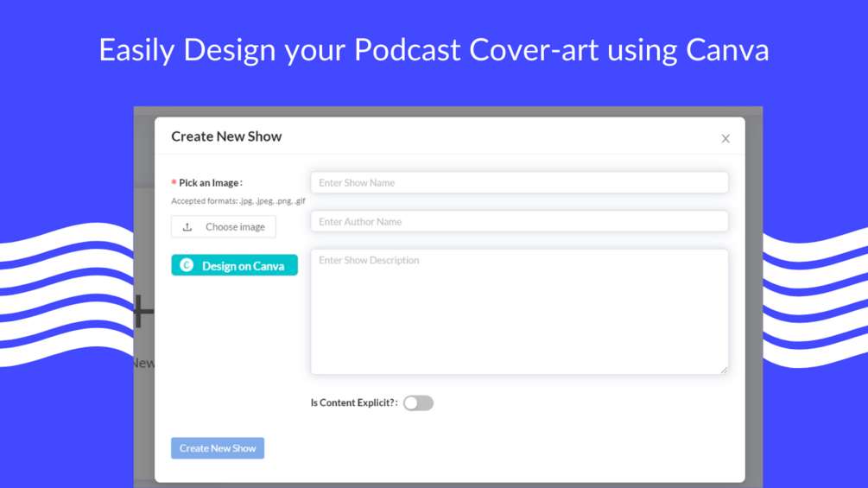Click the Easily Design your Podcast headline

click(x=434, y=50)
